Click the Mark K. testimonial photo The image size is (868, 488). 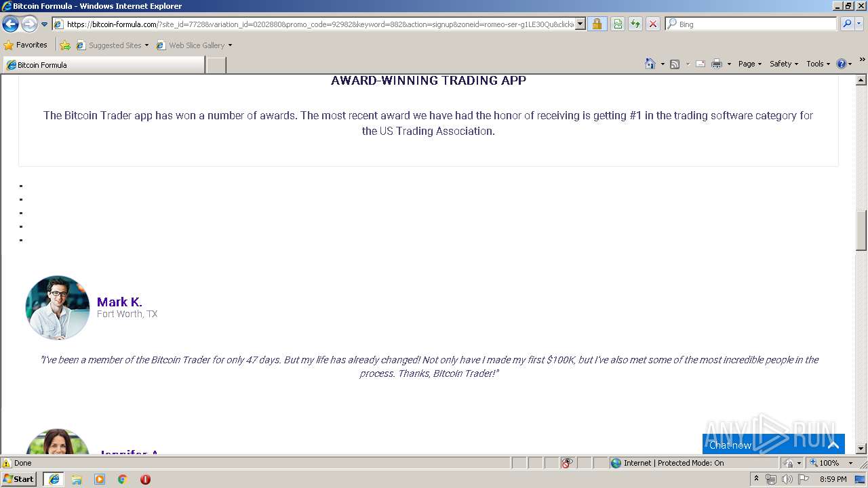58,308
